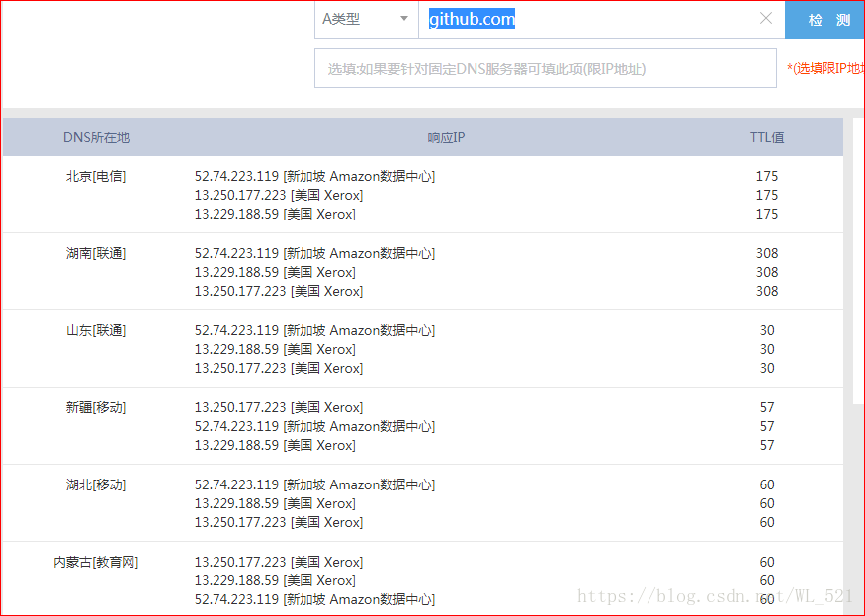Image resolution: width=865 pixels, height=616 pixels.
Task: Click 52.74.223.119 in the 北京[电信] row
Action: click(236, 176)
